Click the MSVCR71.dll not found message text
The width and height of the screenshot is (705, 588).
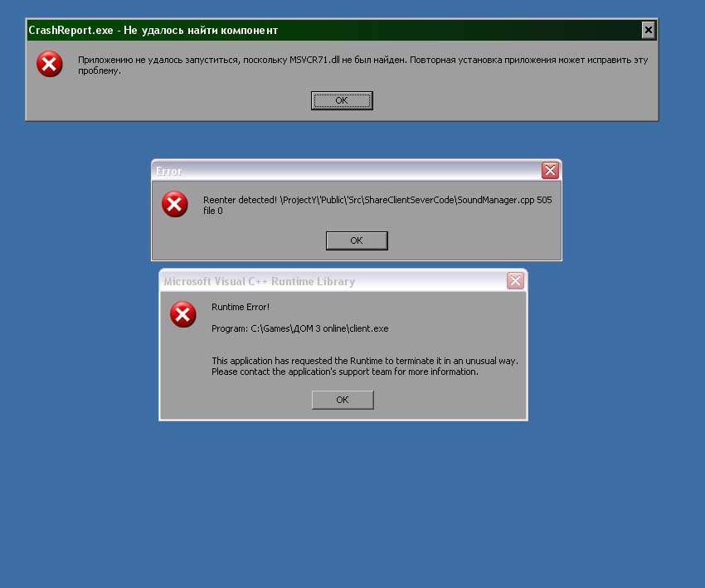click(362, 66)
